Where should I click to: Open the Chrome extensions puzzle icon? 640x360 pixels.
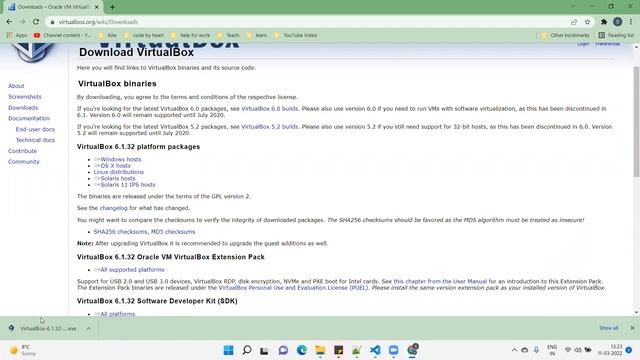(604, 22)
